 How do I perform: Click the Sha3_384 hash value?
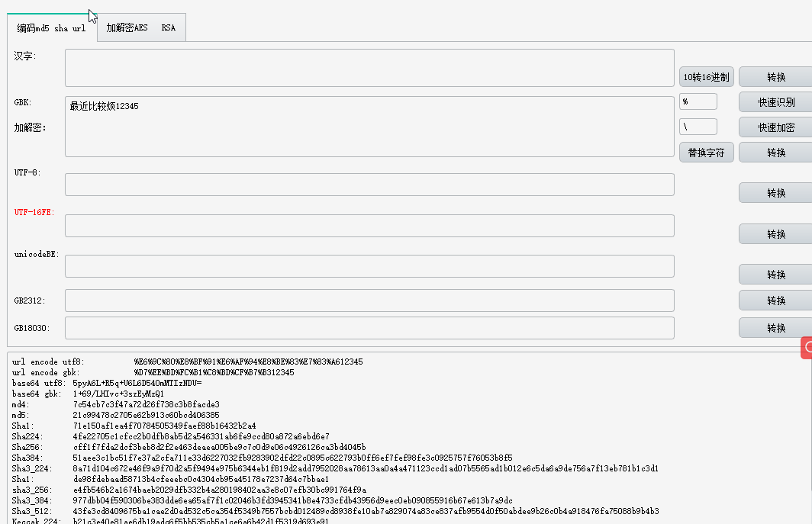(x=292, y=500)
